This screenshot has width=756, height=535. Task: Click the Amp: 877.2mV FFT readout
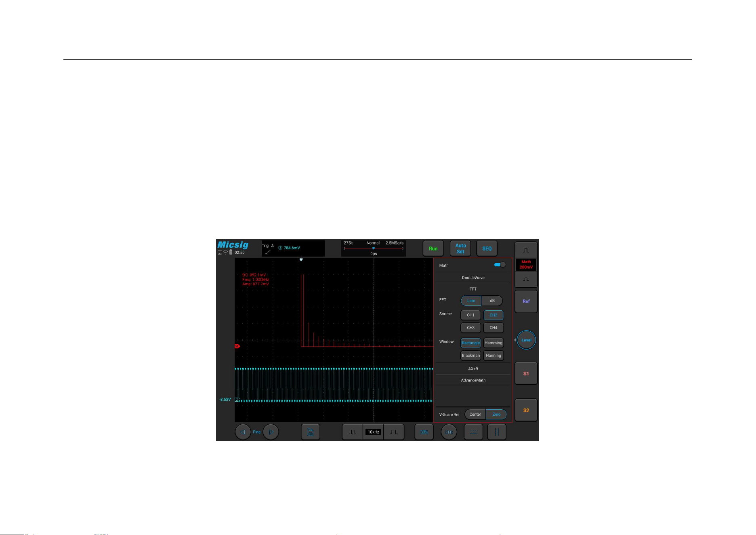[256, 284]
